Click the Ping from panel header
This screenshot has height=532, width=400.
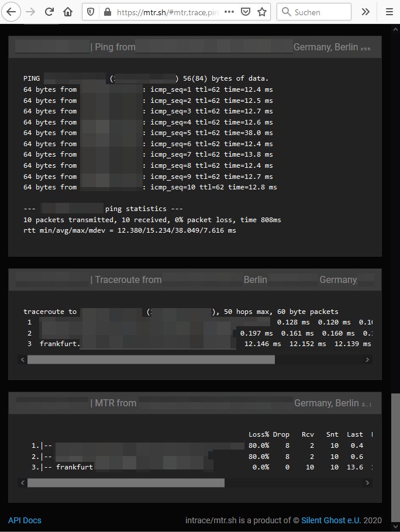pos(195,47)
